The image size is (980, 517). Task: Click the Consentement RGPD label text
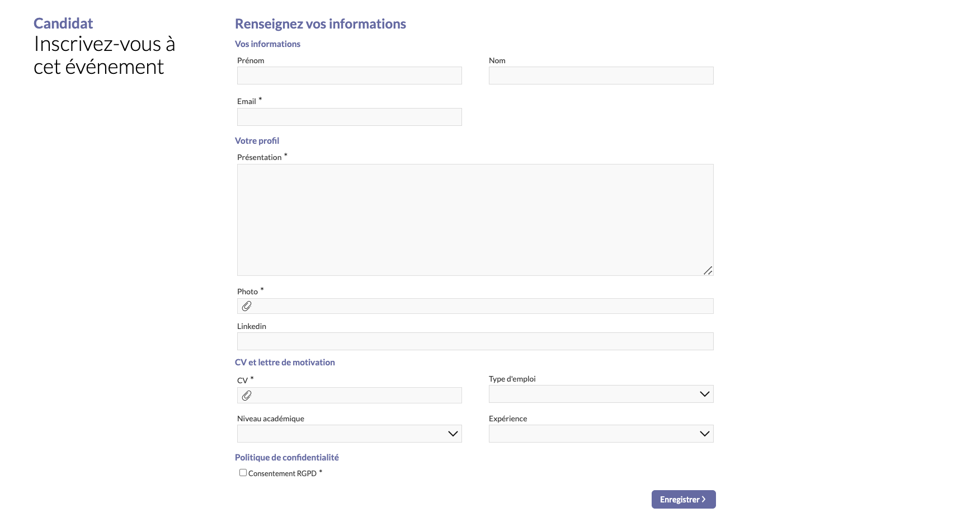(282, 473)
